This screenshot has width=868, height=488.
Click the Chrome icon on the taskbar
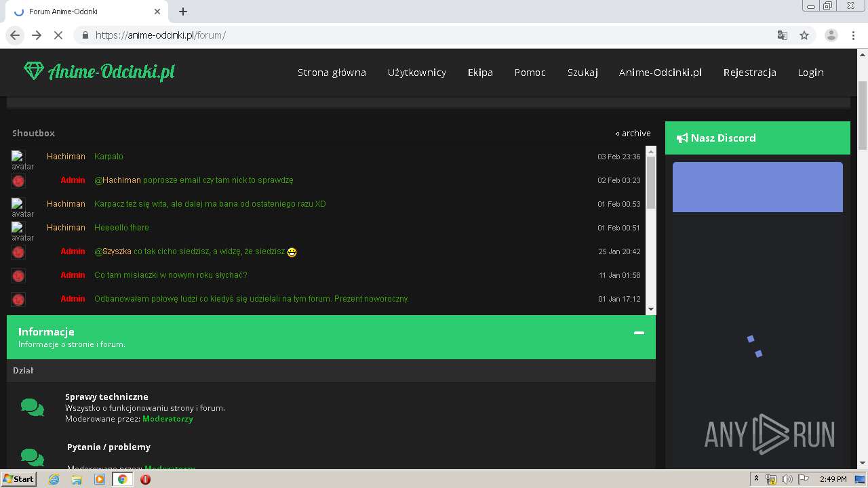123,479
